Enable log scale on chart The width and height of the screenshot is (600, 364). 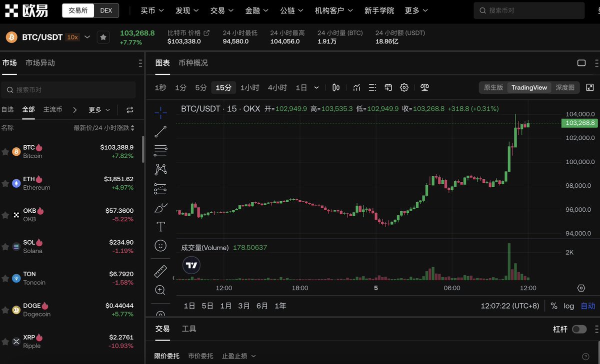pyautogui.click(x=569, y=306)
